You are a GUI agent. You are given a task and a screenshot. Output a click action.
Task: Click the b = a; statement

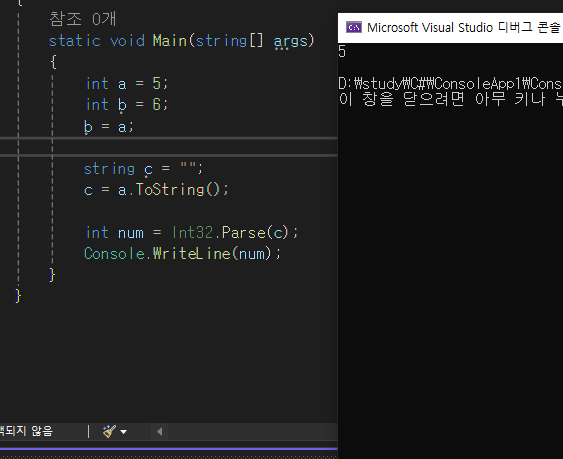[108, 127]
